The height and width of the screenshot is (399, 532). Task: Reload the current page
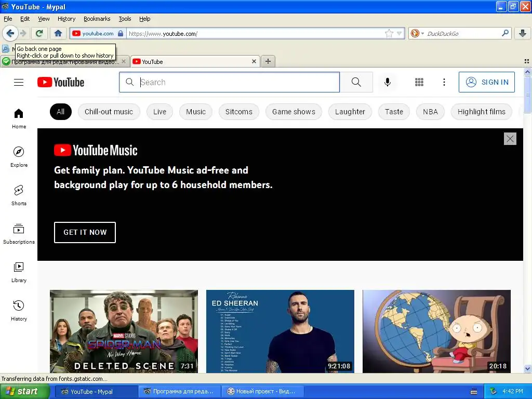coord(39,33)
